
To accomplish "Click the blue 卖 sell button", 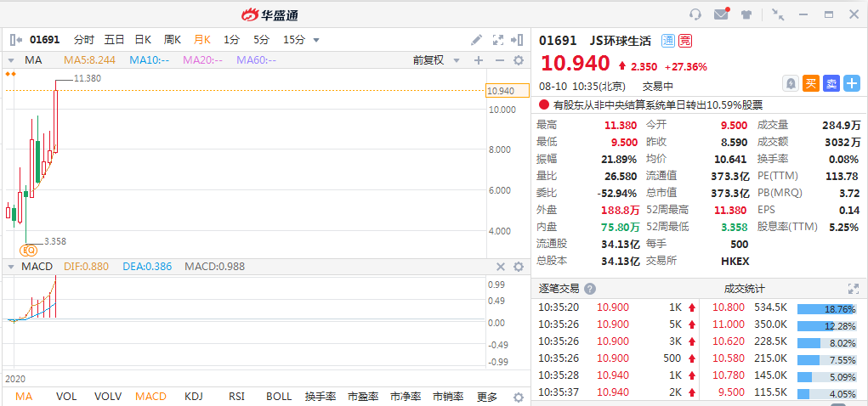I will click(x=831, y=83).
